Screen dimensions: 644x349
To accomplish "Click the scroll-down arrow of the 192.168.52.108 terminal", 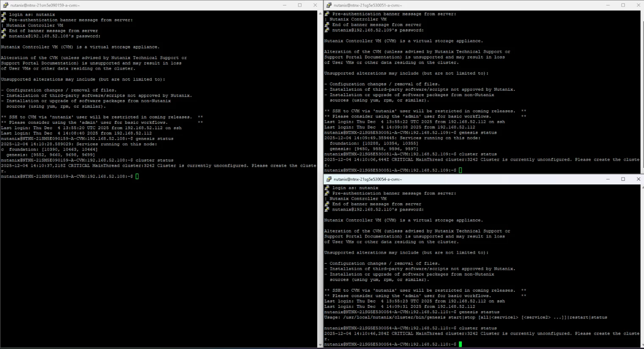I will (x=320, y=345).
